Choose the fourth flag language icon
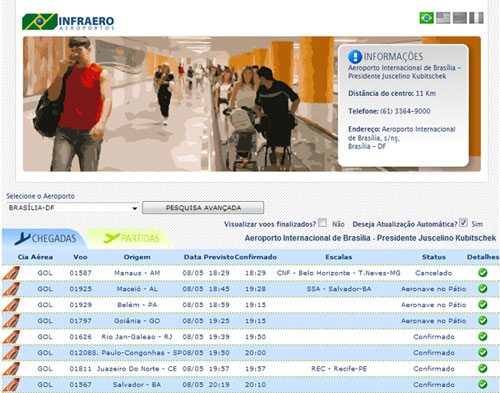Image resolution: width=500 pixels, height=393 pixels. click(x=476, y=18)
